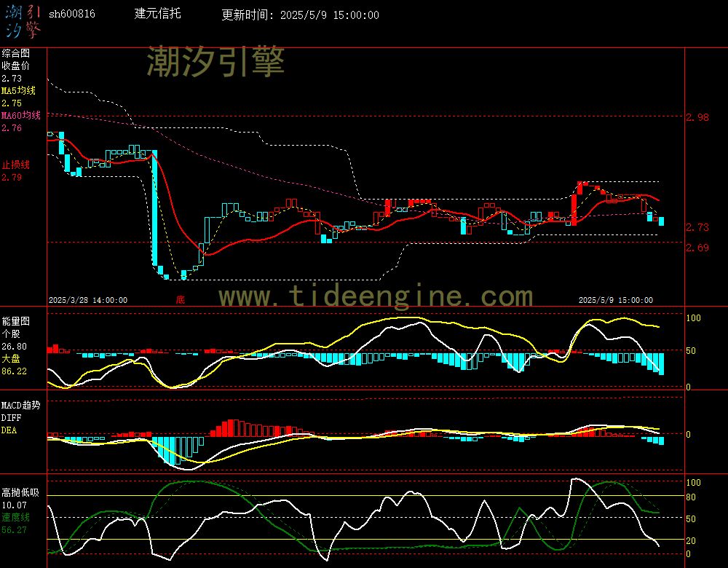Click the closing price value 2.73 under 收盘价
Image resolution: width=728 pixels, height=568 pixels.
tap(12, 78)
